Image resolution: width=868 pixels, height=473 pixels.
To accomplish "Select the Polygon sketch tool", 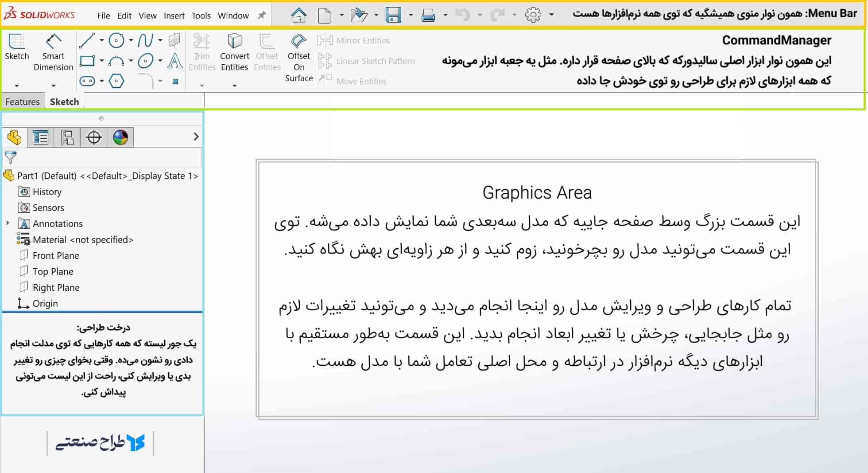I will (x=116, y=81).
